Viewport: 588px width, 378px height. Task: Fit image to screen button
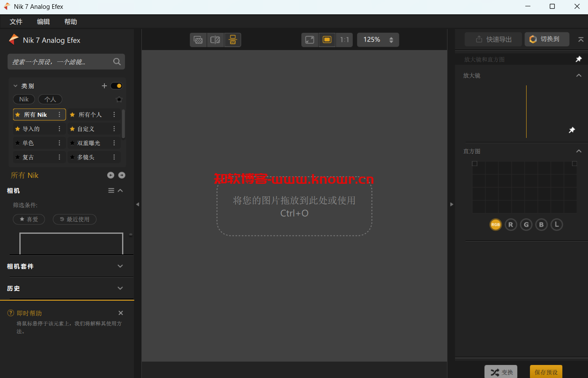click(x=327, y=40)
